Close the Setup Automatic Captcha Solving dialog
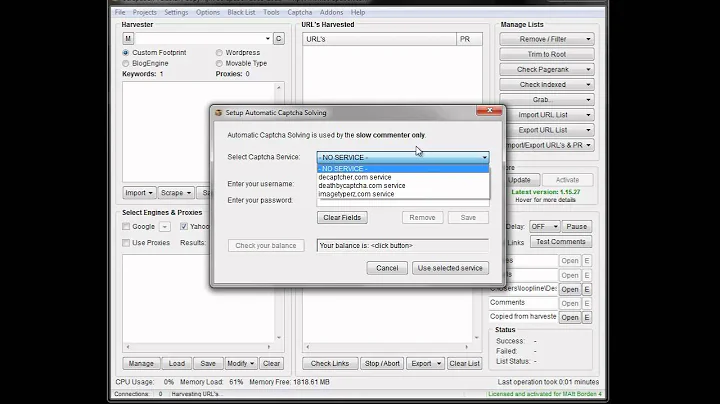Image resolution: width=720 pixels, height=404 pixels. 489,110
